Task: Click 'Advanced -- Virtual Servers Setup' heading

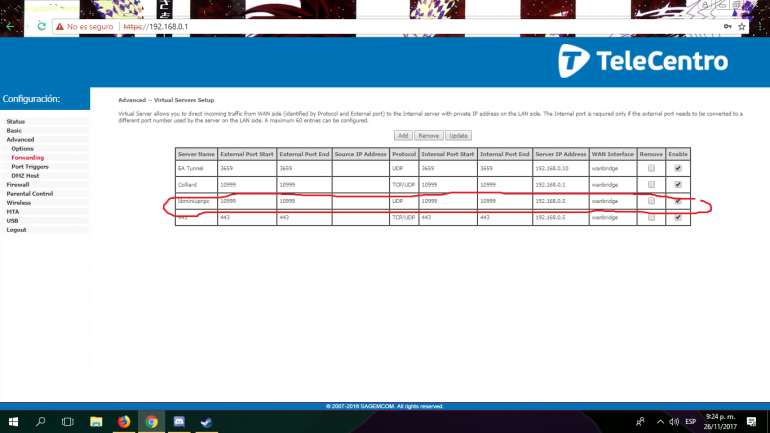Action: pyautogui.click(x=166, y=100)
